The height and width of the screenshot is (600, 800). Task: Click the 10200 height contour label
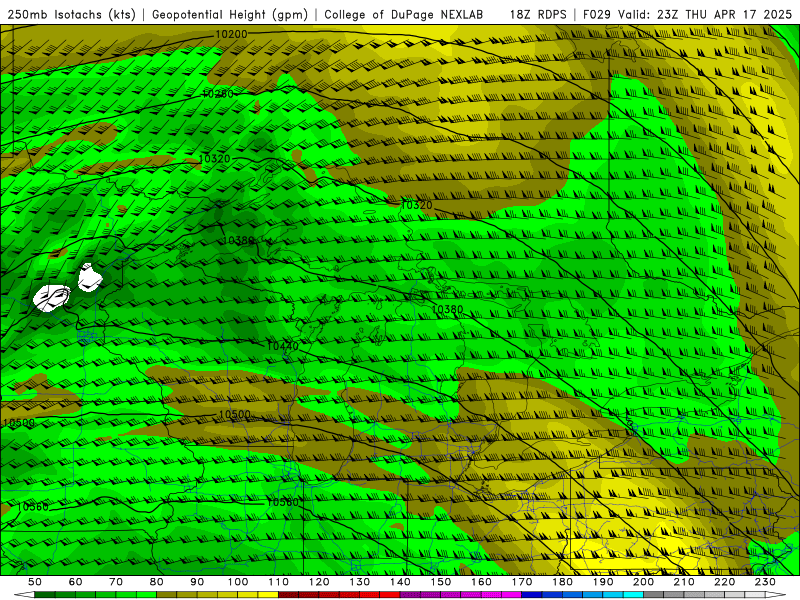pos(231,34)
